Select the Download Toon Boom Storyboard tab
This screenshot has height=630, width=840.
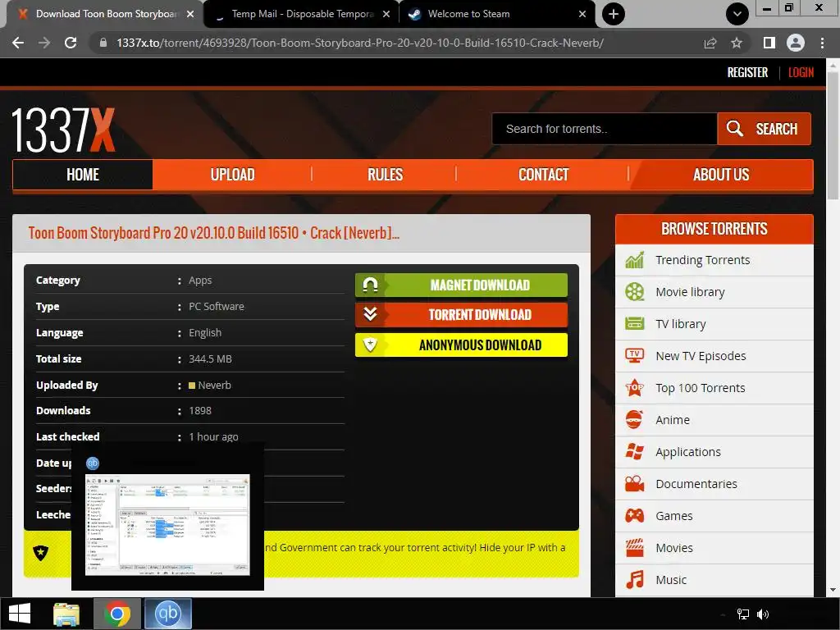click(x=105, y=14)
